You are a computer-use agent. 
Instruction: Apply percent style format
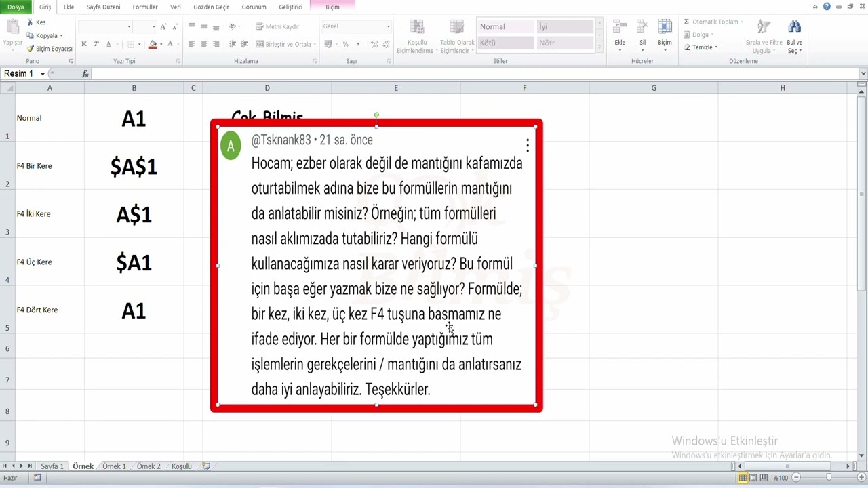pyautogui.click(x=345, y=44)
